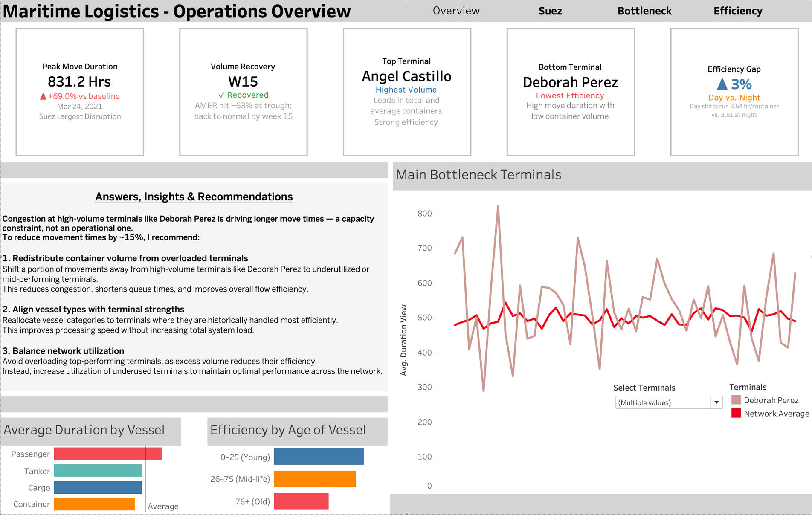Switch to the Bottleneck tab
Screen dimensions: 812x515
click(x=644, y=11)
